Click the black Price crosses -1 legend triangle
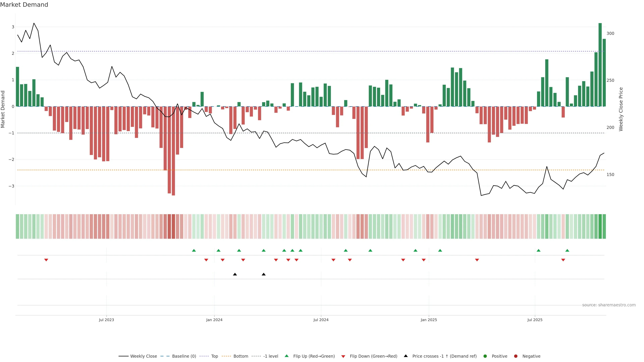The image size is (644, 362). click(x=406, y=356)
